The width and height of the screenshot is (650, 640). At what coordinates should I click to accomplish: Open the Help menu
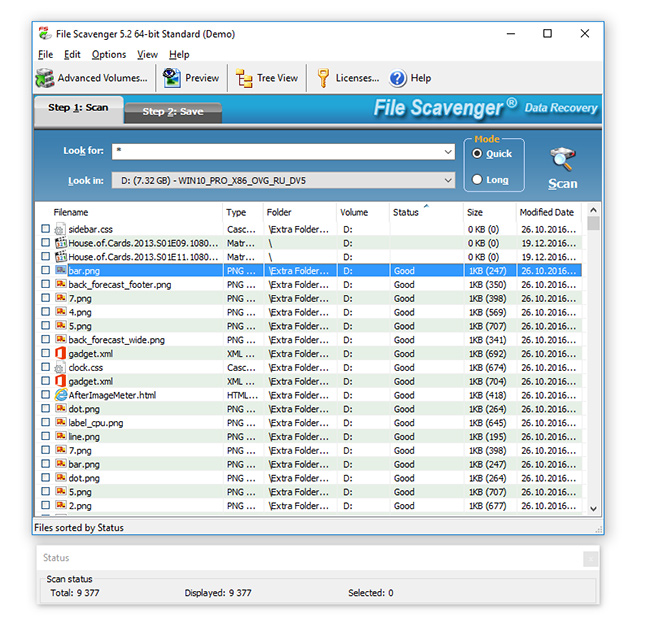[x=179, y=55]
